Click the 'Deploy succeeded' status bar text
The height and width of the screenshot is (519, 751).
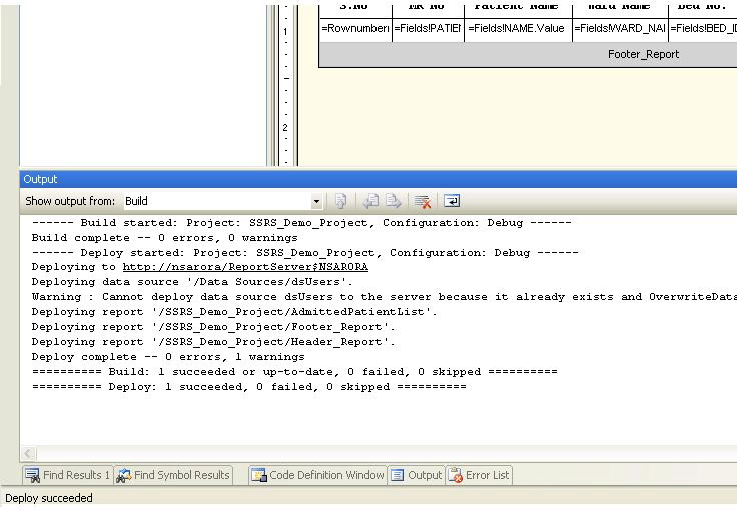[x=49, y=498]
